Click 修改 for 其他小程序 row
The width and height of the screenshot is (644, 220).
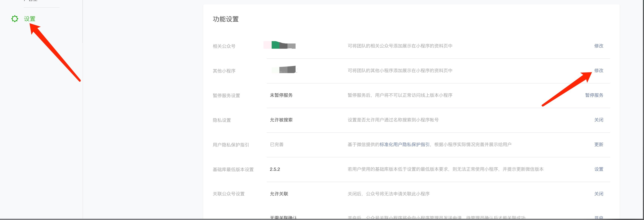point(598,70)
